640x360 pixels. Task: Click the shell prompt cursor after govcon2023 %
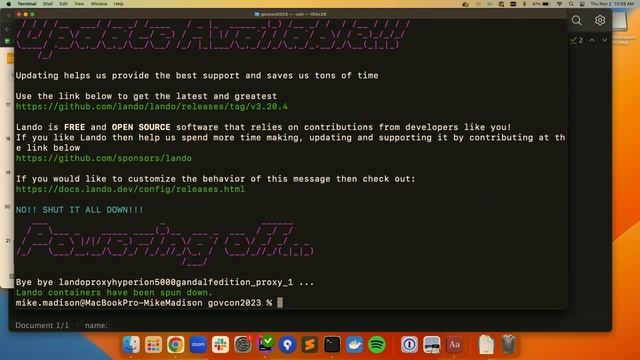[280, 303]
